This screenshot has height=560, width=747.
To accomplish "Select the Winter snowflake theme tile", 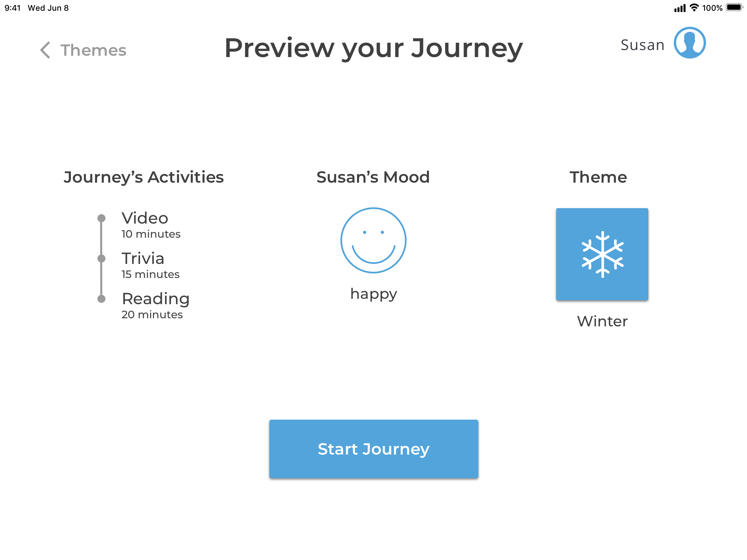I will [x=602, y=254].
